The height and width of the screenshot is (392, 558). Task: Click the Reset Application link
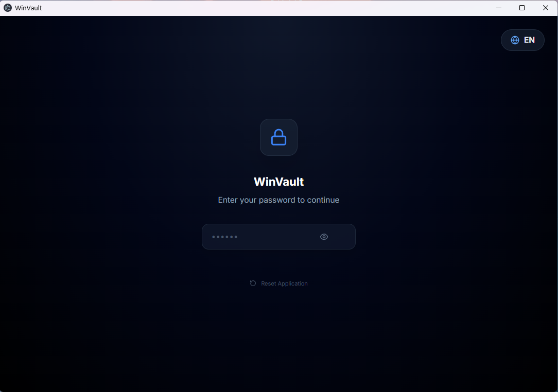click(278, 283)
